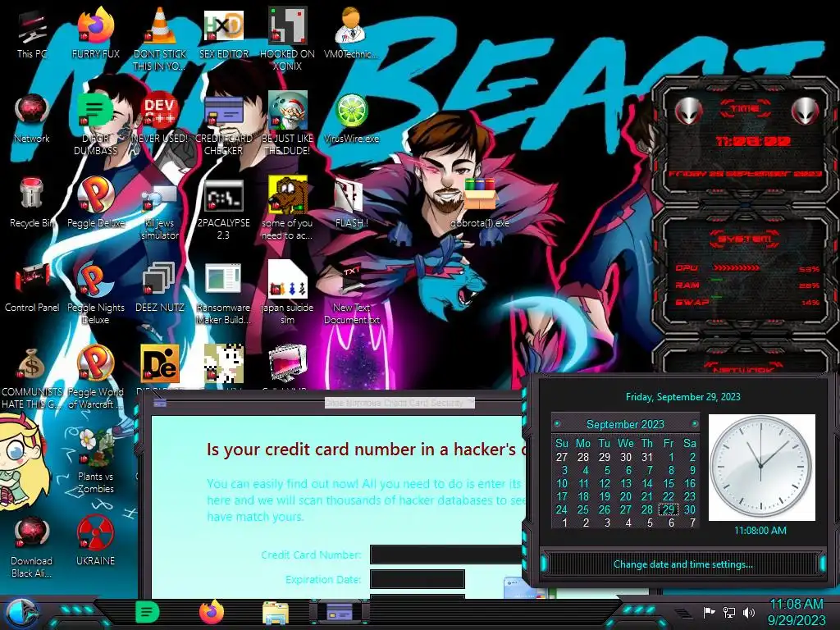Launch Peggle Nights Deluxe
The image size is (840, 630).
pyautogui.click(x=95, y=294)
